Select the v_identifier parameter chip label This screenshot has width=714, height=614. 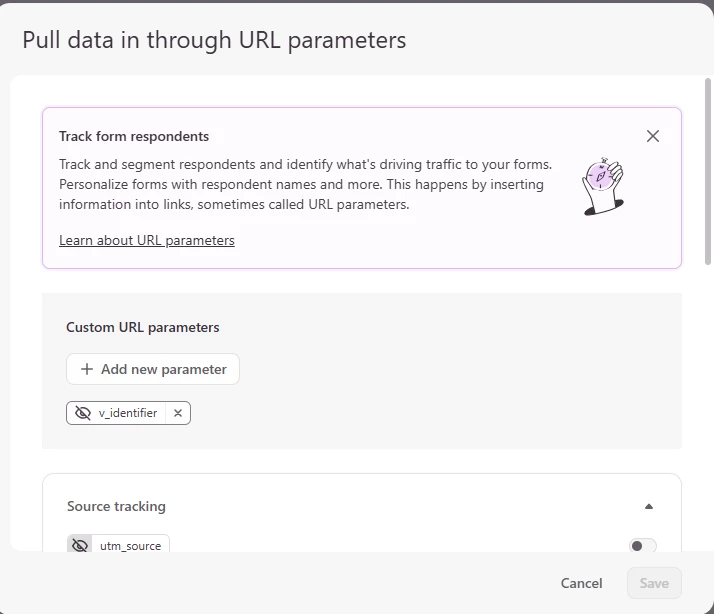tap(128, 413)
